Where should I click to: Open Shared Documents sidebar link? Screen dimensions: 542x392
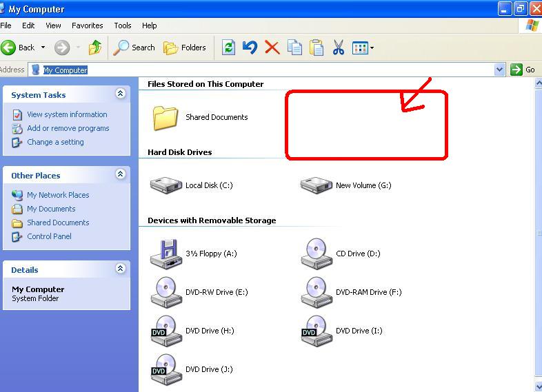pos(58,223)
